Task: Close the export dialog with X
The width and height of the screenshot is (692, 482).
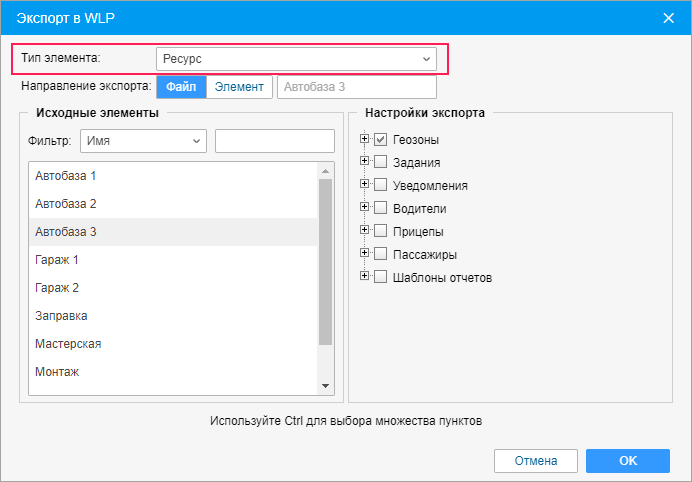Action: coord(668,17)
